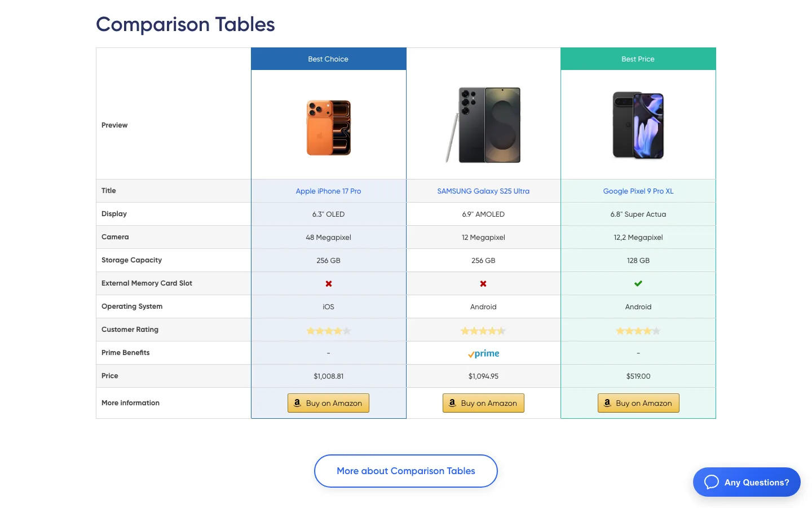Open the Apple iPhone 17 Pro title link
Image resolution: width=812 pixels, height=508 pixels.
click(x=328, y=191)
